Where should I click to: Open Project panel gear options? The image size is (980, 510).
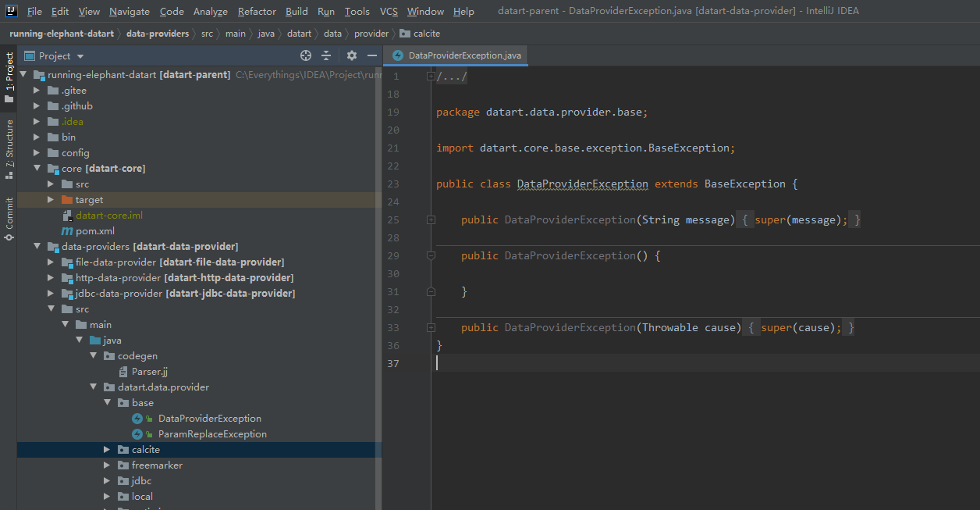coord(351,55)
